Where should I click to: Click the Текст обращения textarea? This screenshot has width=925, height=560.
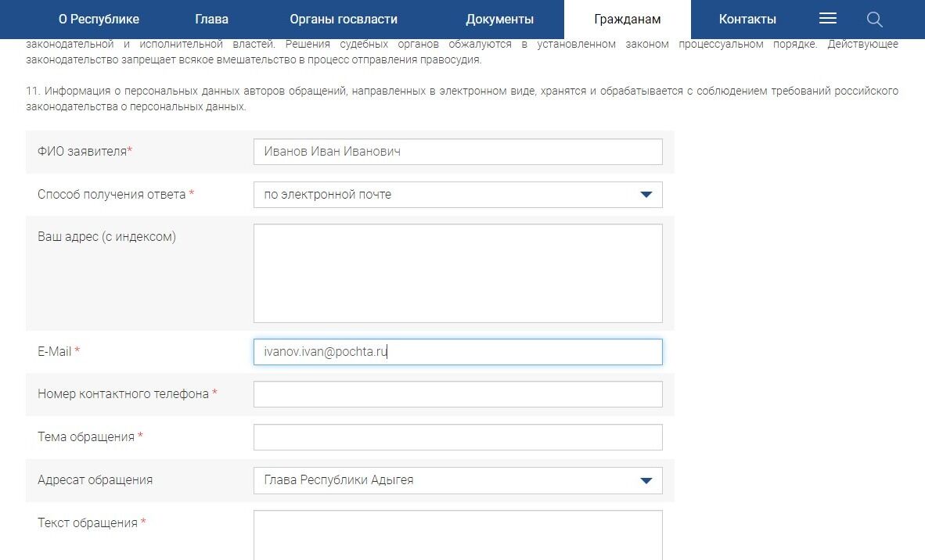pos(458,535)
